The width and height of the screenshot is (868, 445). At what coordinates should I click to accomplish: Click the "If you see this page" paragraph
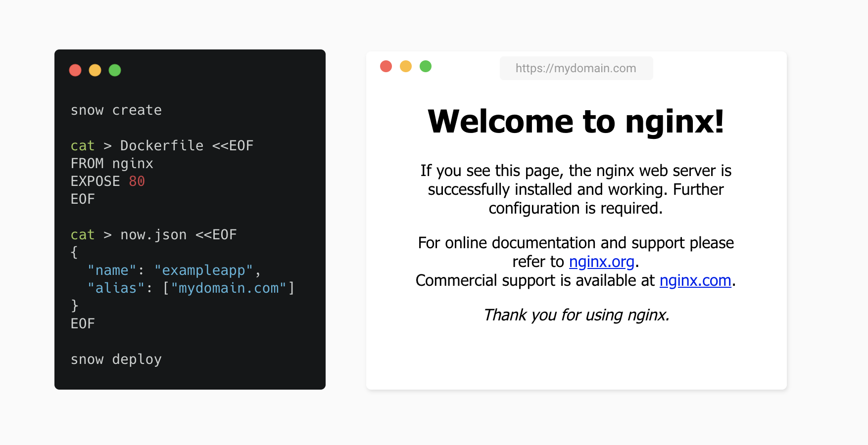tap(576, 189)
